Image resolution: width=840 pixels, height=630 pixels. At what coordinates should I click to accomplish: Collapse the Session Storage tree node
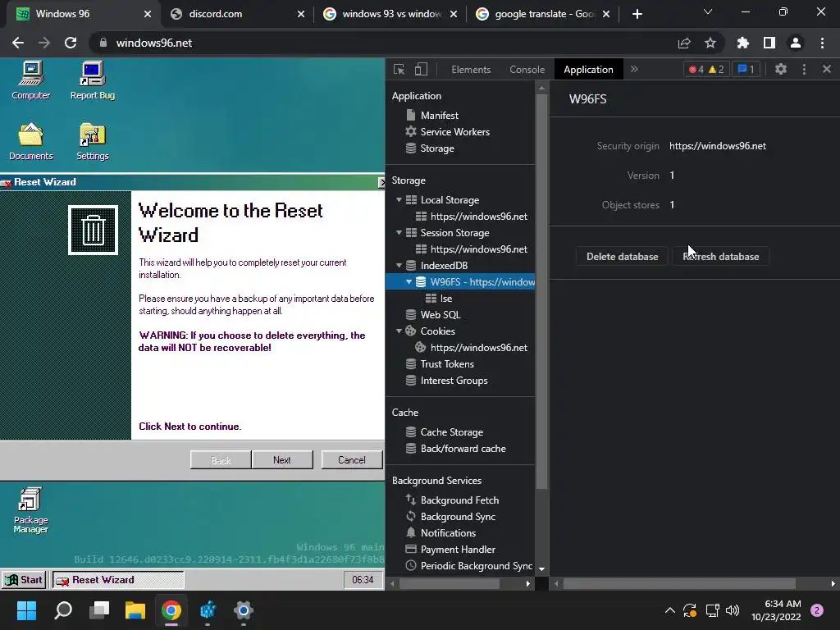click(399, 232)
